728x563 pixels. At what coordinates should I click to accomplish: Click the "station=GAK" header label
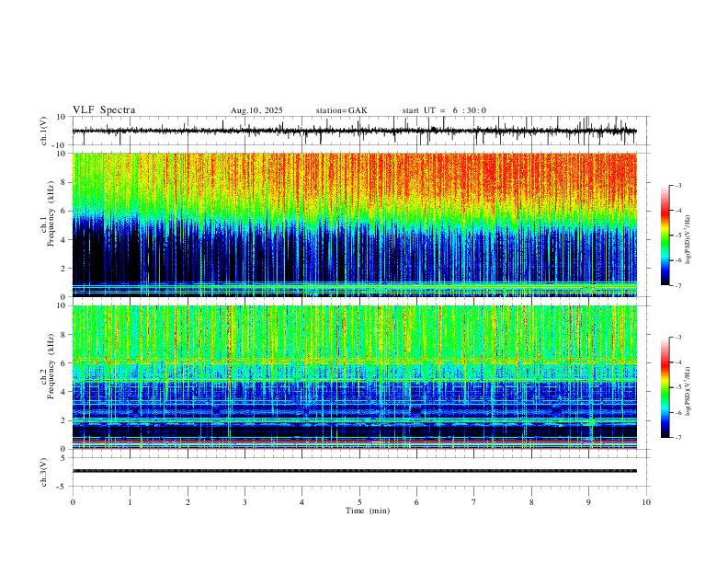[x=341, y=110]
